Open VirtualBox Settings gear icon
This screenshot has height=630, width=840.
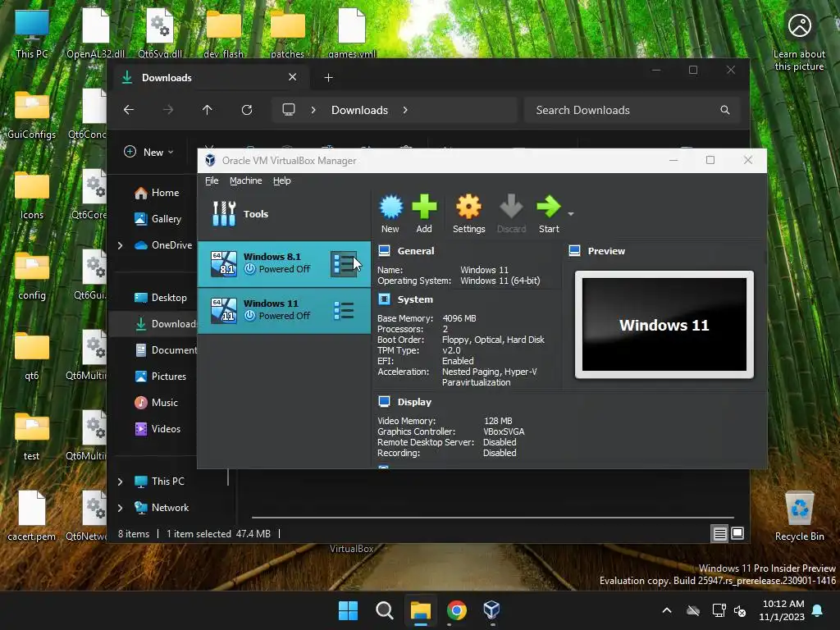[468, 213]
